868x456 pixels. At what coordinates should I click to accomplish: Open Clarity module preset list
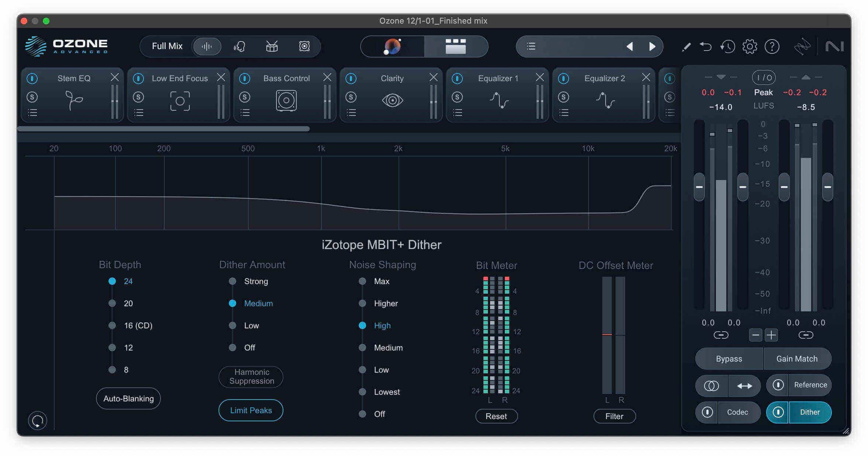[351, 113]
